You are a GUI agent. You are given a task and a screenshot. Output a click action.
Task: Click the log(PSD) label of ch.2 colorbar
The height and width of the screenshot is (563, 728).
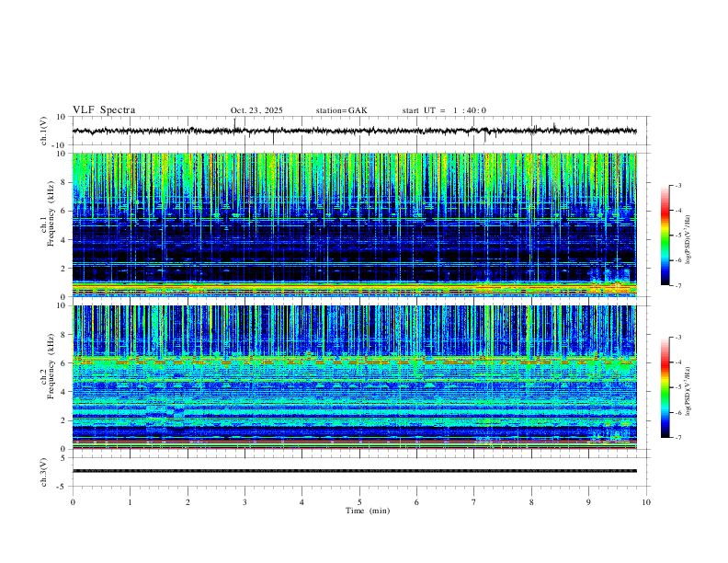tap(688, 391)
